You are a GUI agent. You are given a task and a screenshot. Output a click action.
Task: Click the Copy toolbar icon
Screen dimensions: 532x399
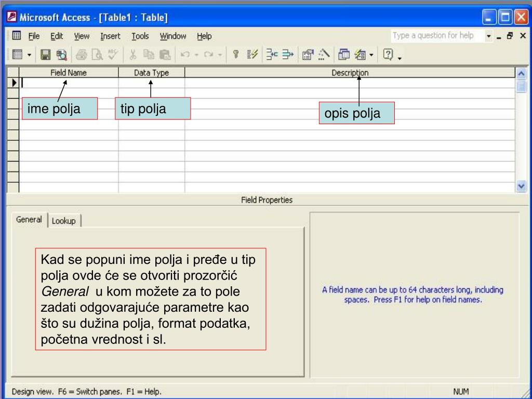(x=149, y=54)
